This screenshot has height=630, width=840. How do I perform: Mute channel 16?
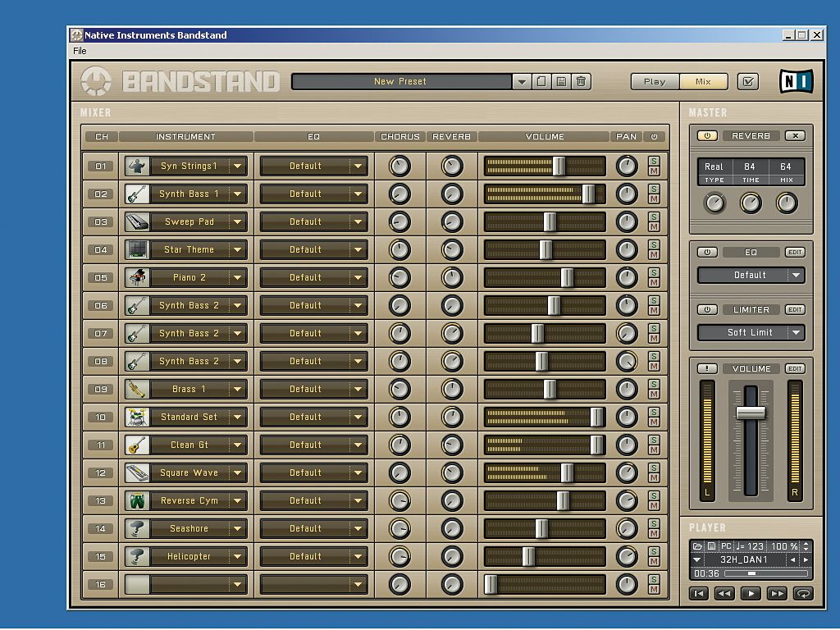point(654,589)
